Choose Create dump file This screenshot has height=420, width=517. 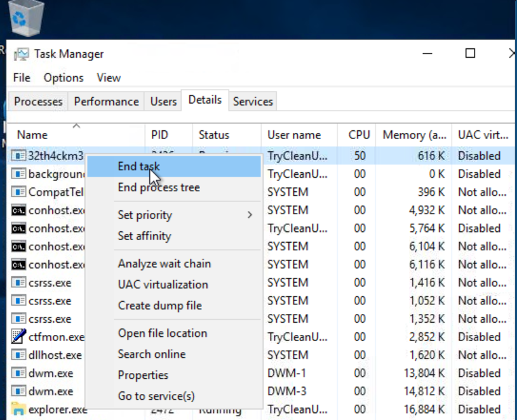(x=174, y=306)
